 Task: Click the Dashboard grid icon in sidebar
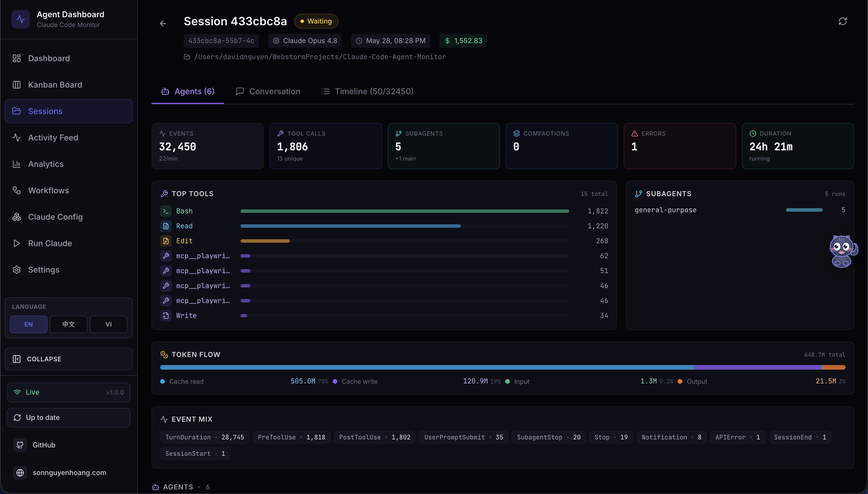pos(17,58)
